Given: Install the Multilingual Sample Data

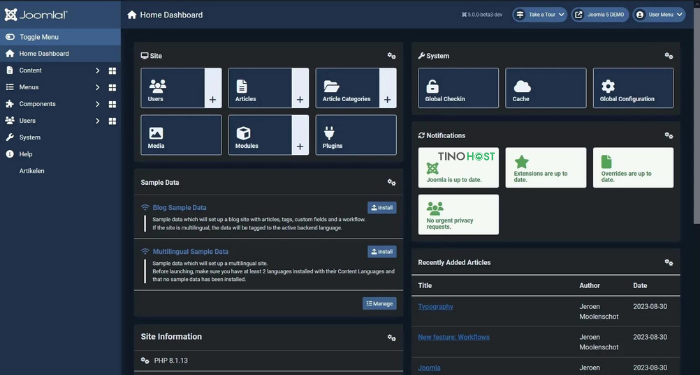Looking at the screenshot, I should [x=382, y=252].
